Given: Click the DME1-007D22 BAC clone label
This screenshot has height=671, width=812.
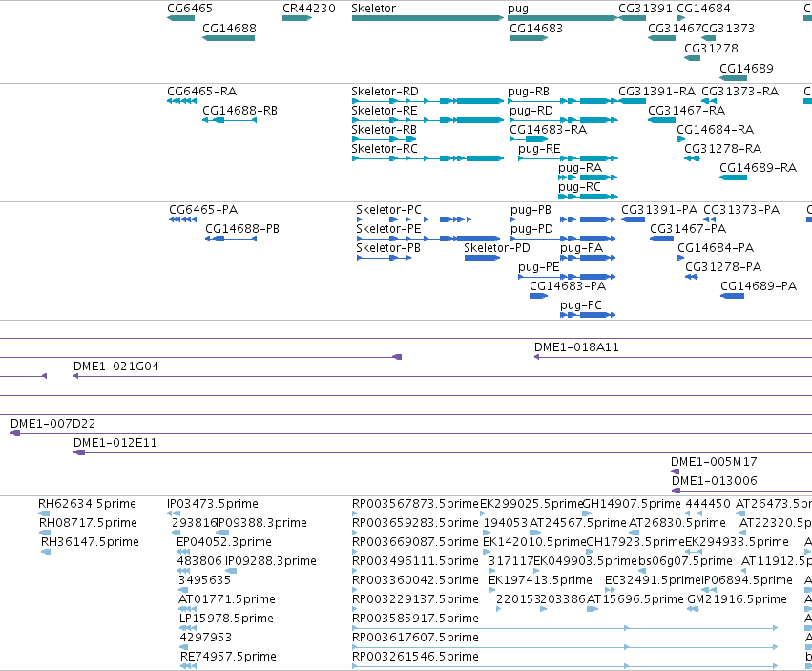Looking at the screenshot, I should point(52,424).
